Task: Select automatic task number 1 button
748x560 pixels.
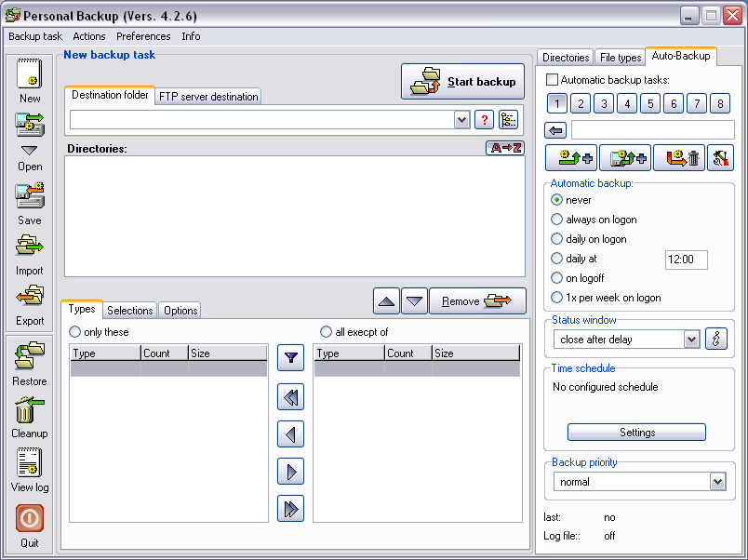Action: click(x=556, y=103)
